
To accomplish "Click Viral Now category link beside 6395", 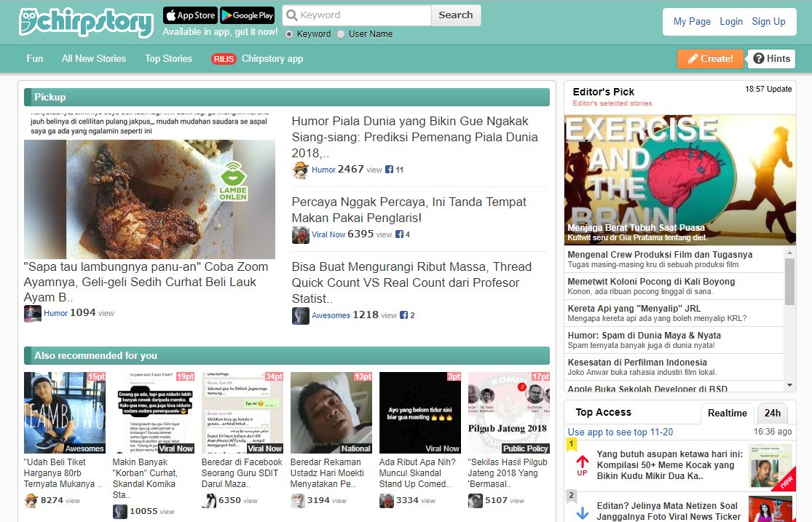I will [328, 234].
